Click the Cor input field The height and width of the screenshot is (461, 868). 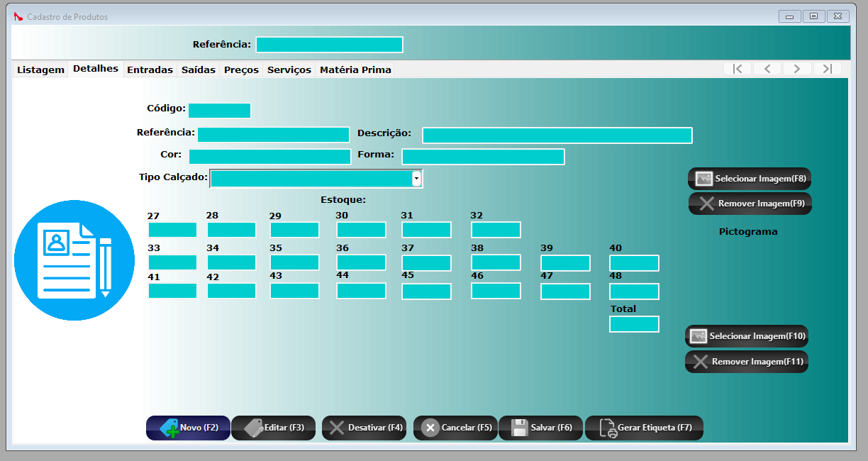tap(270, 157)
